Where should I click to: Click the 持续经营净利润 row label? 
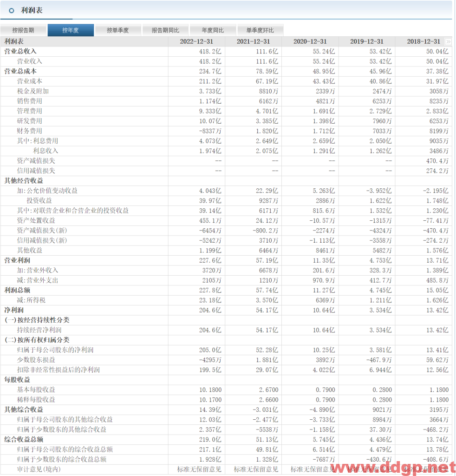(39, 330)
